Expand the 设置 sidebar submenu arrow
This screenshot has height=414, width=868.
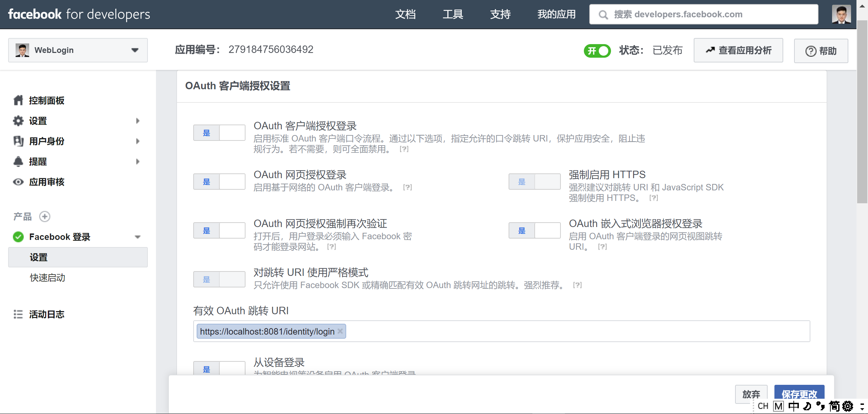(x=138, y=121)
